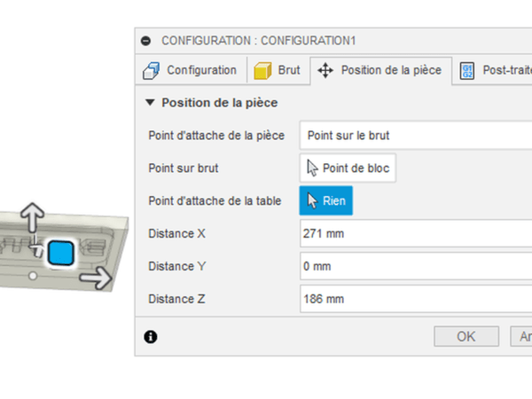532x399 pixels.
Task: Select the Position de la pièce tab
Action: point(380,70)
